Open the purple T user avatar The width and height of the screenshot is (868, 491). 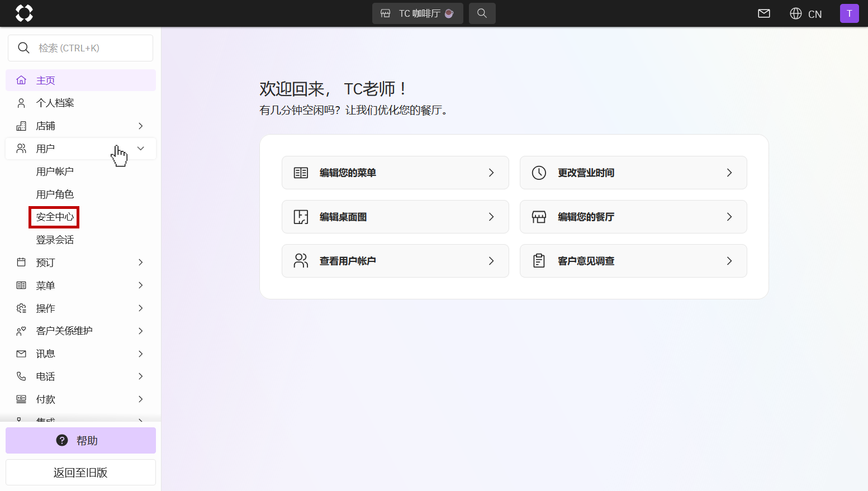(x=849, y=13)
